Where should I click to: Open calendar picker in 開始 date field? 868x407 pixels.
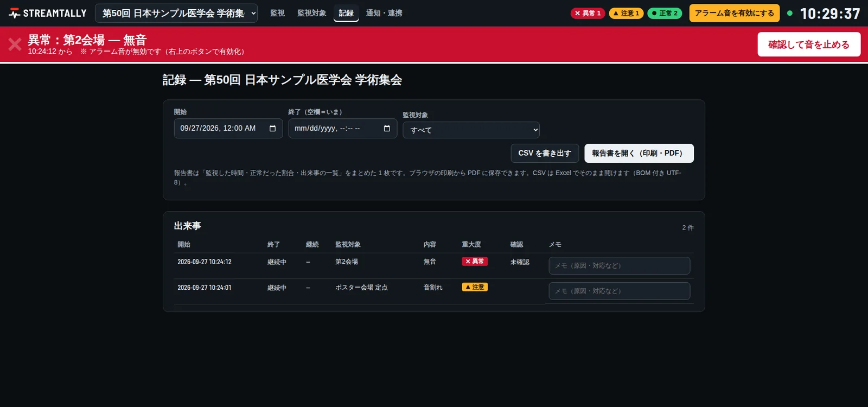272,129
